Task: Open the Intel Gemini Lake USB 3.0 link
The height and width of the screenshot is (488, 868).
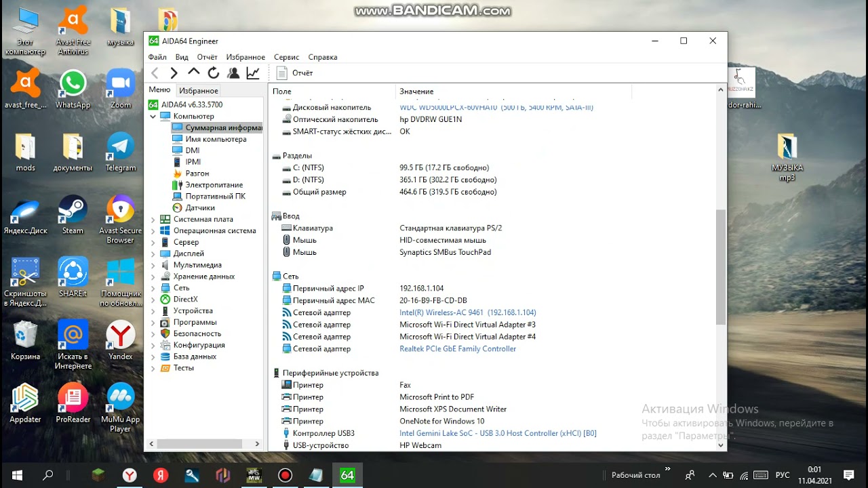Action: pyautogui.click(x=498, y=433)
